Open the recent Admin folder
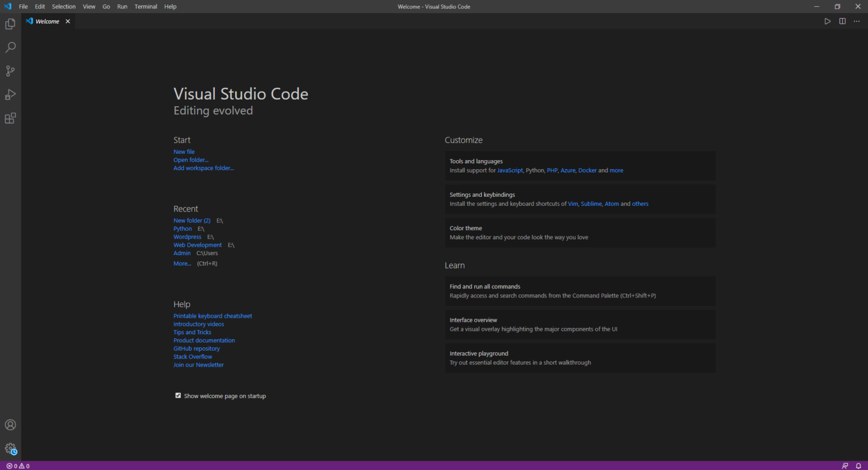Viewport: 868px width, 470px height. [x=182, y=253]
